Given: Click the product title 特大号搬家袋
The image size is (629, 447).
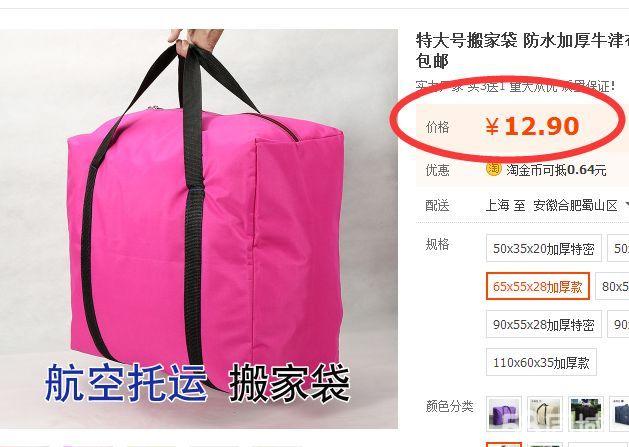Looking at the screenshot, I should tap(467, 41).
